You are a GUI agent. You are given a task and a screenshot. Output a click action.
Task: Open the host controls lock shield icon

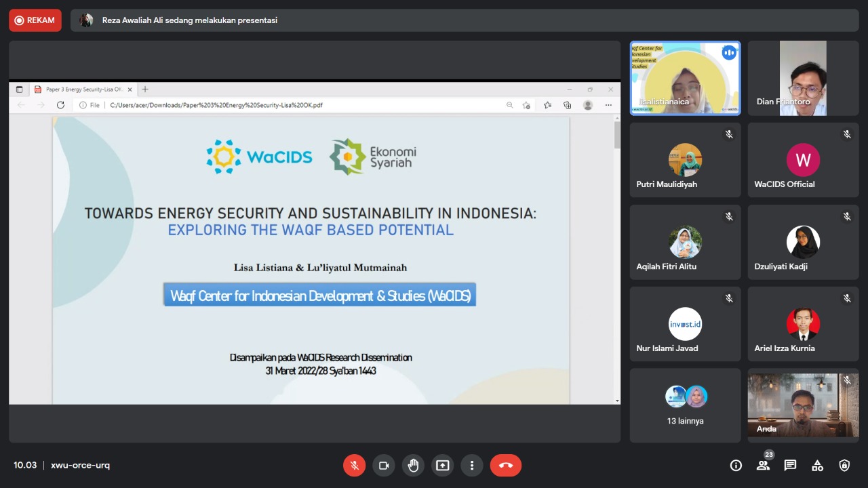[x=844, y=466]
